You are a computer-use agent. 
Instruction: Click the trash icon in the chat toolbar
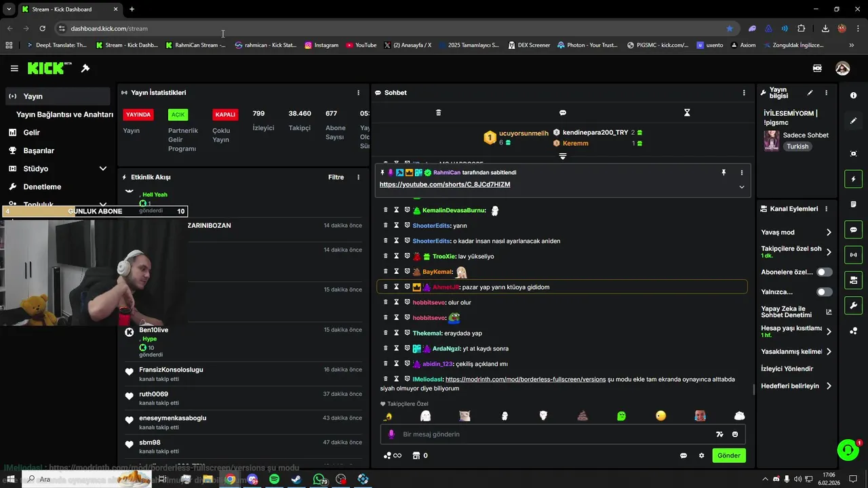pyautogui.click(x=438, y=113)
